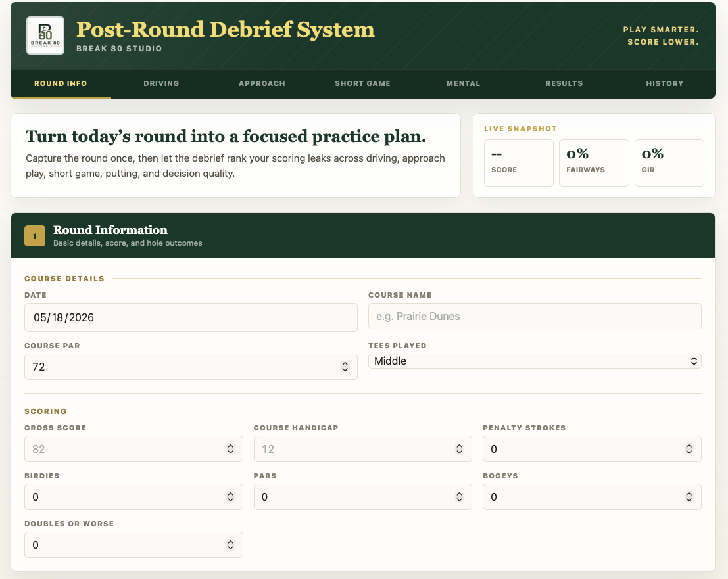Click the Penalty Strokes stepper arrows

point(689,449)
